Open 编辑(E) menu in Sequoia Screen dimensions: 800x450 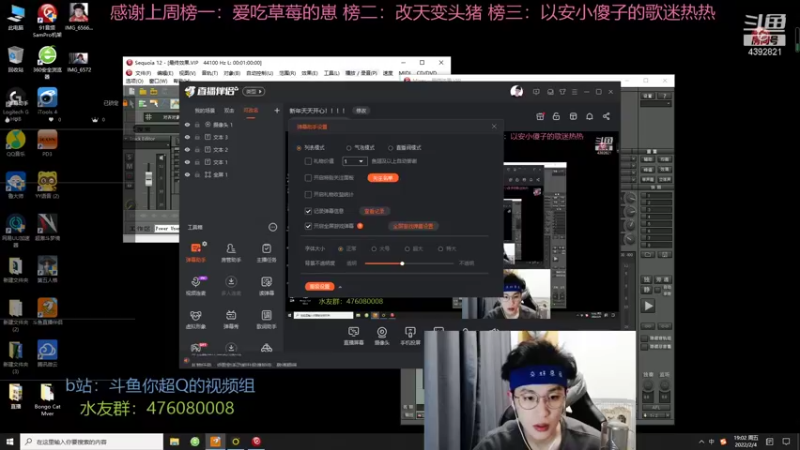click(x=165, y=73)
